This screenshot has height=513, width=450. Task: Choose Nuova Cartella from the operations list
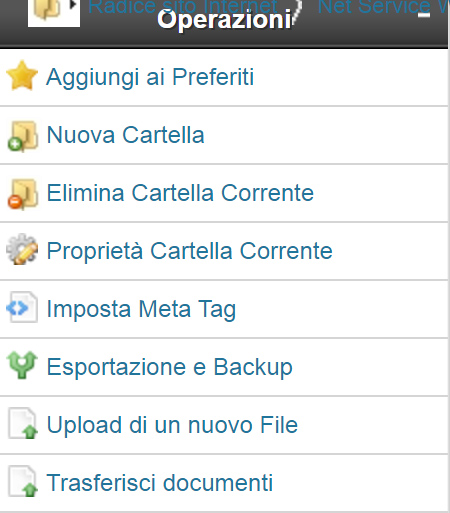click(125, 135)
